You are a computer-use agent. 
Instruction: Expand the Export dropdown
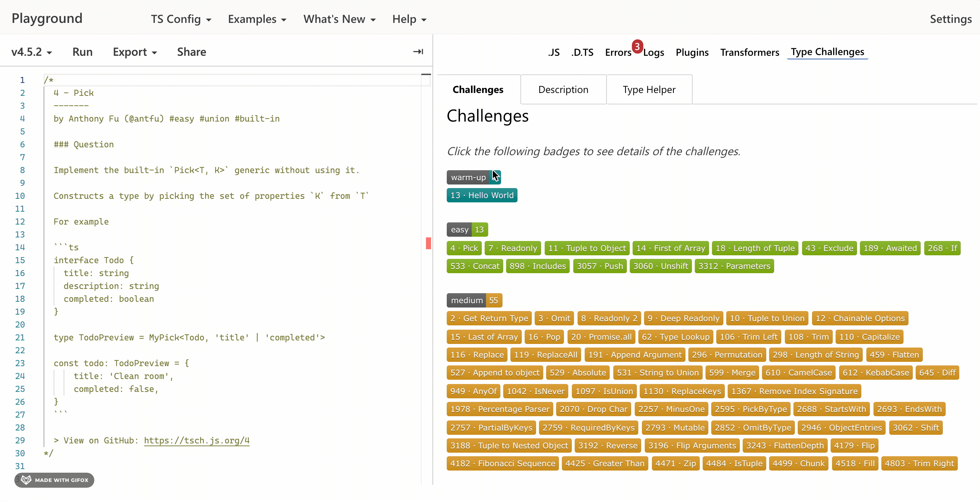point(135,52)
